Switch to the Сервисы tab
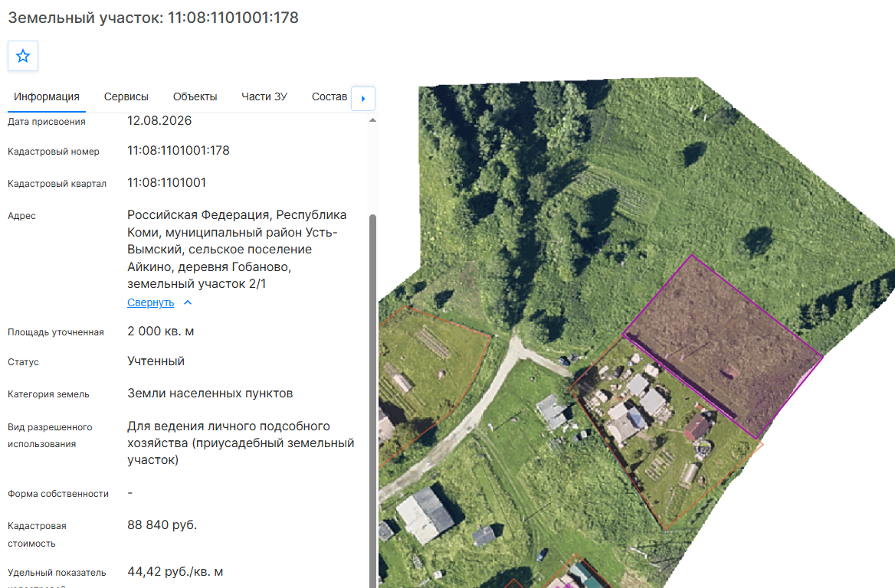The width and height of the screenshot is (895, 588). point(126,97)
